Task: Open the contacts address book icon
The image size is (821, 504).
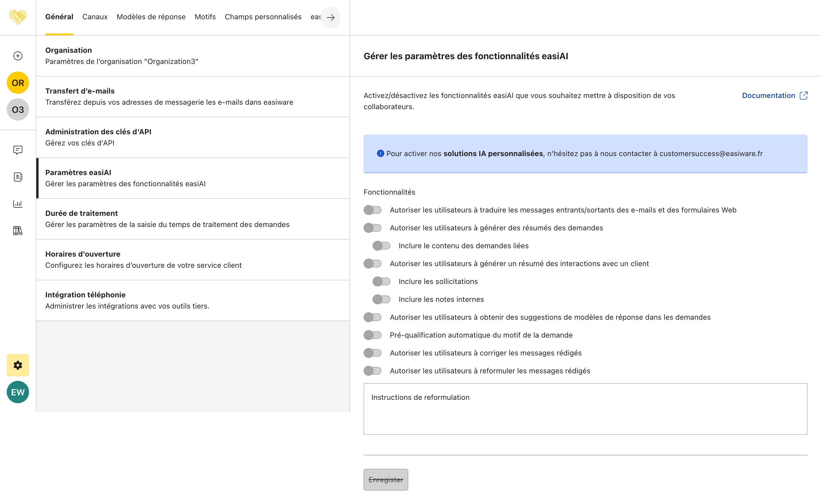Action: coord(18,177)
